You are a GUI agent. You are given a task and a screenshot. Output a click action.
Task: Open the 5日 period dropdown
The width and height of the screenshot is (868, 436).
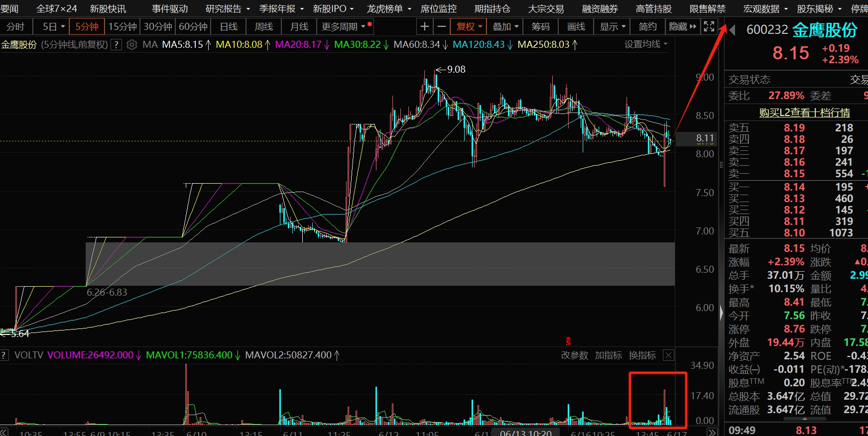(x=54, y=26)
